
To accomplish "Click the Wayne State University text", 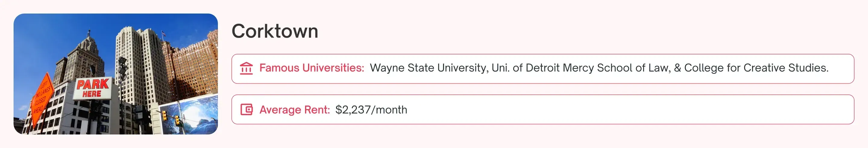I will pos(428,68).
